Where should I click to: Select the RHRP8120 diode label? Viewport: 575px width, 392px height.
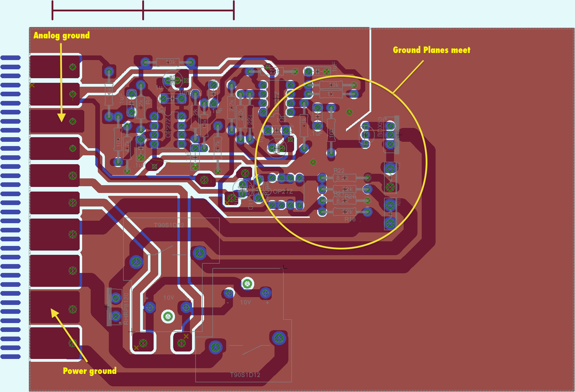(126, 309)
